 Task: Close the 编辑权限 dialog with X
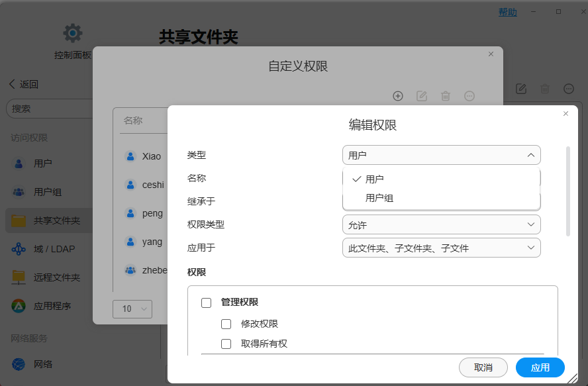pos(565,114)
